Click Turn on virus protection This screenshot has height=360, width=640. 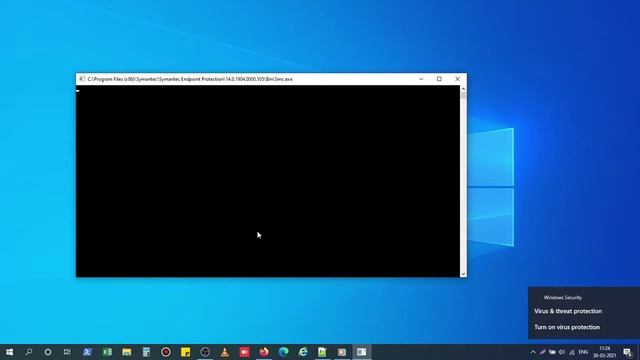(567, 327)
